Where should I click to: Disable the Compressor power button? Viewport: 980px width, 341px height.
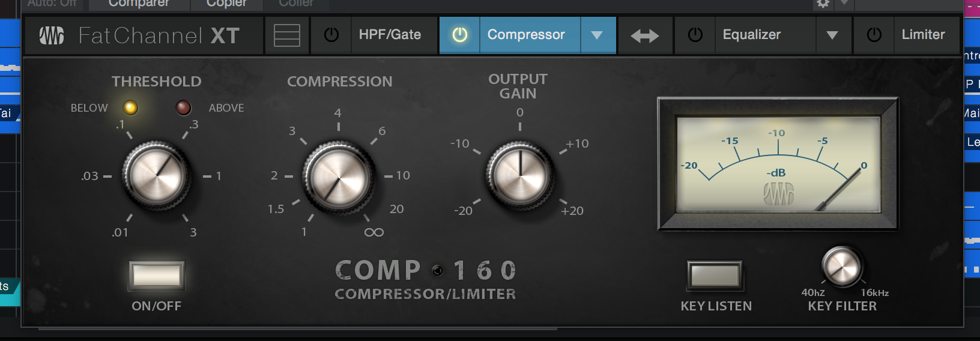[x=459, y=35]
